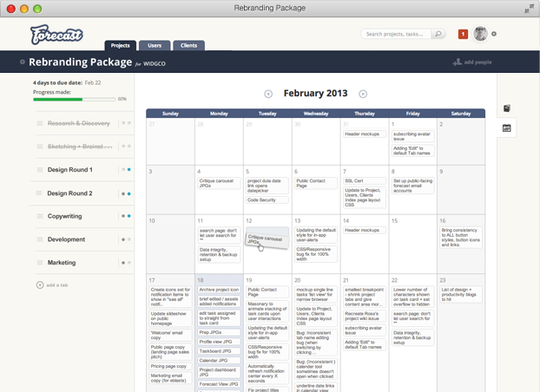Click the search magnifier icon

[x=438, y=34]
